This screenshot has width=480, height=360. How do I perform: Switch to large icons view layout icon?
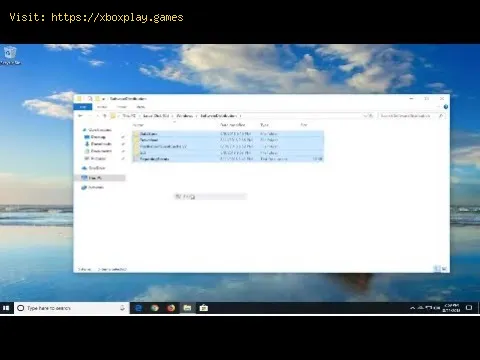click(x=444, y=268)
